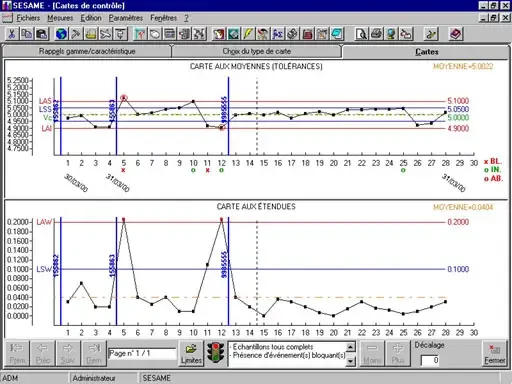Click the Fermer button

pos(495,354)
